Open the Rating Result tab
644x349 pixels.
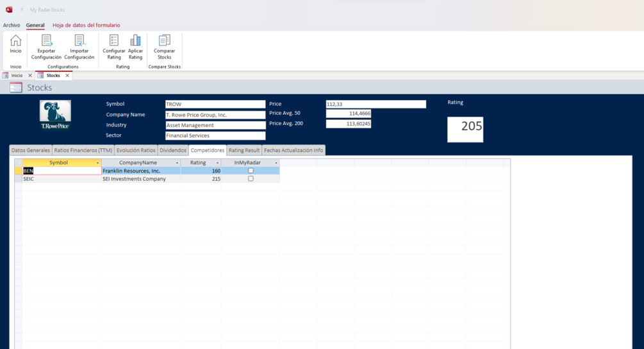[x=244, y=150]
